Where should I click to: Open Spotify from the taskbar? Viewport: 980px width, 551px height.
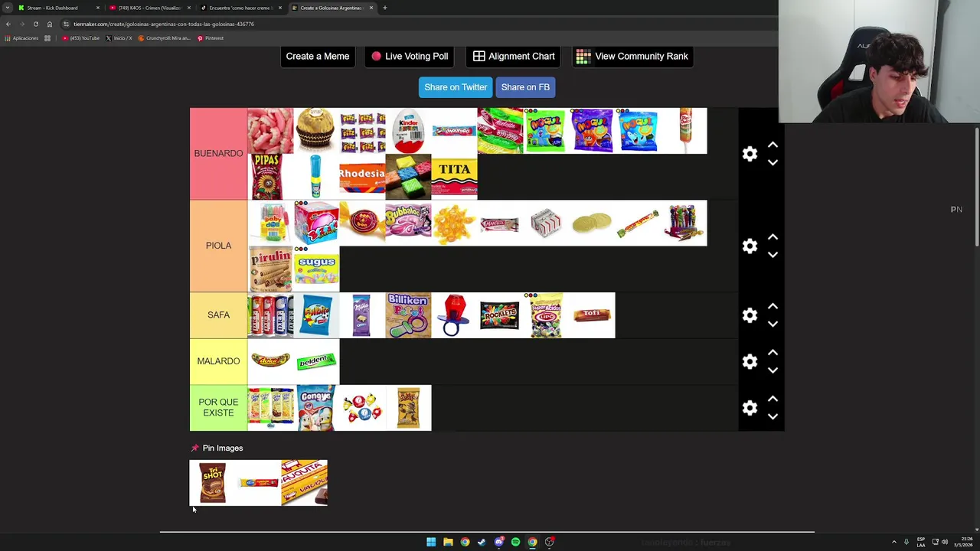(515, 542)
